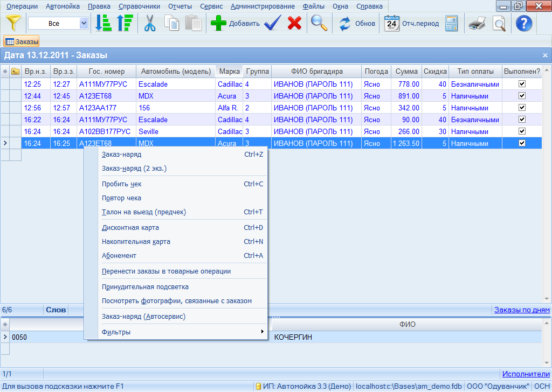Choose 'Дисконтная карта' in context menu
Viewport: 552px width, 392px height.
pyautogui.click(x=130, y=228)
